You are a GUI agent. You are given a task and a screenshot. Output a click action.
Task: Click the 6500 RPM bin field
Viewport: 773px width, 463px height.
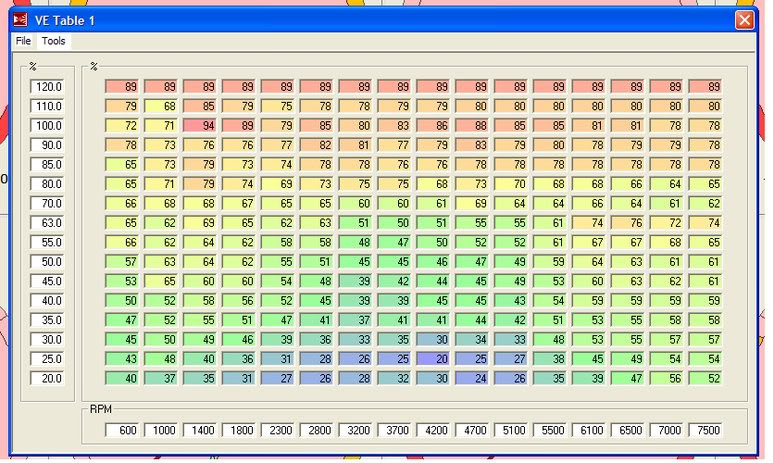click(628, 430)
